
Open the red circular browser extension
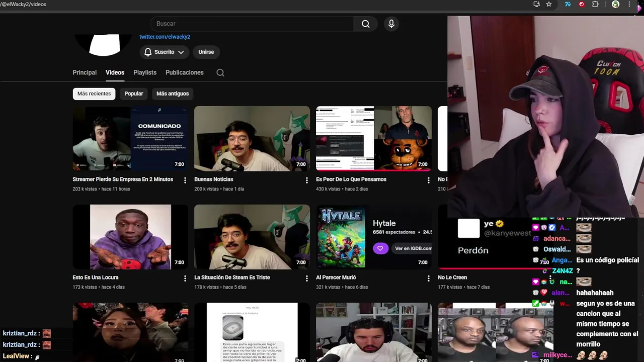(x=582, y=4)
